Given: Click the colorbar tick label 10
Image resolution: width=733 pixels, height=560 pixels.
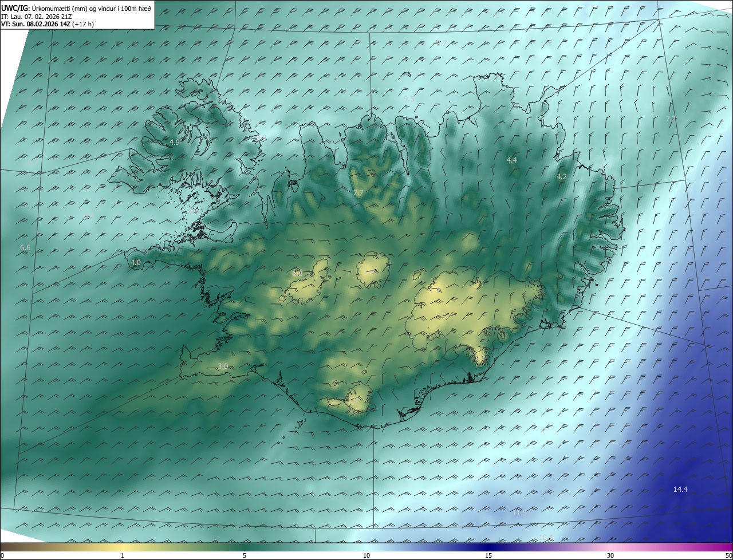Looking at the screenshot, I should 366,555.
